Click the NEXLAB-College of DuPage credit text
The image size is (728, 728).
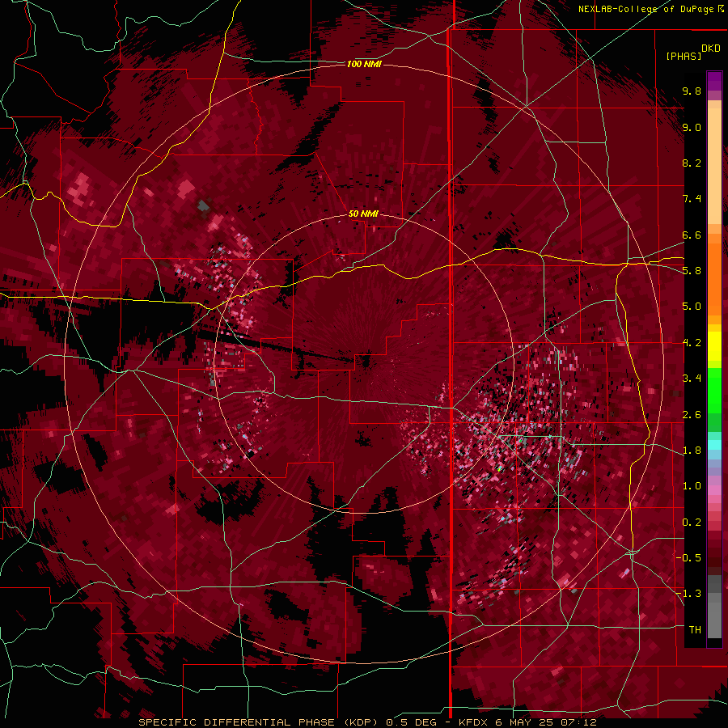point(646,9)
